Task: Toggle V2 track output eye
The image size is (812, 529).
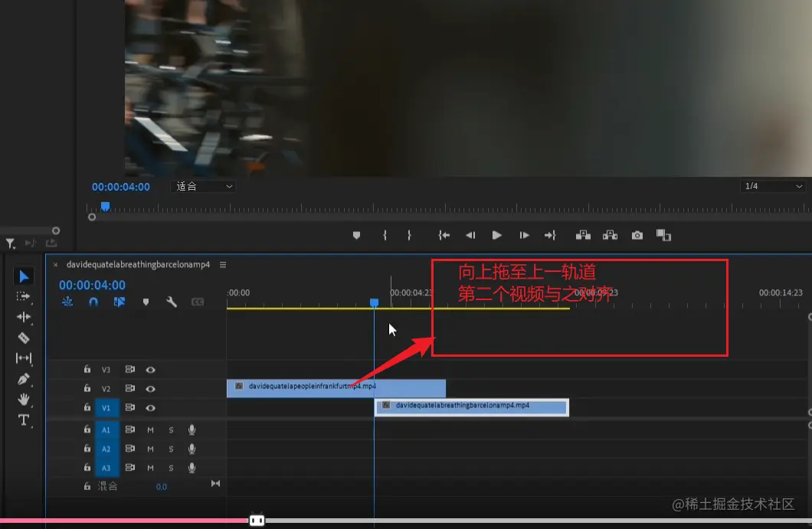Action: [150, 389]
